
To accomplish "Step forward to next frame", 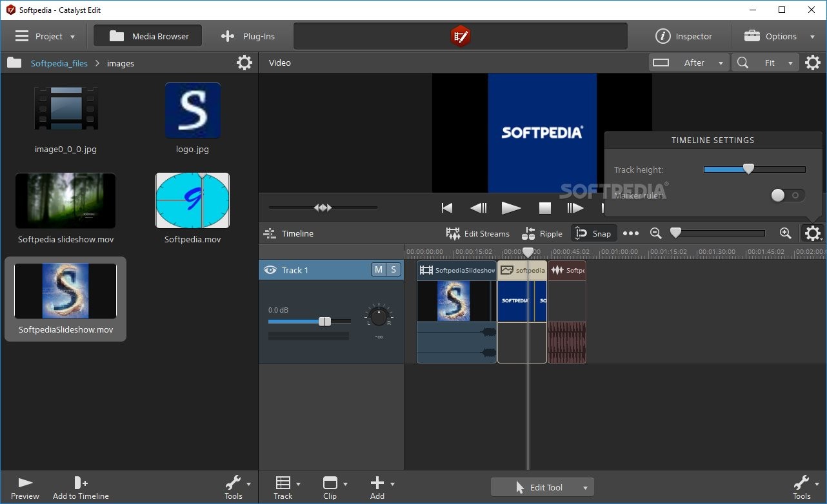I will (575, 208).
